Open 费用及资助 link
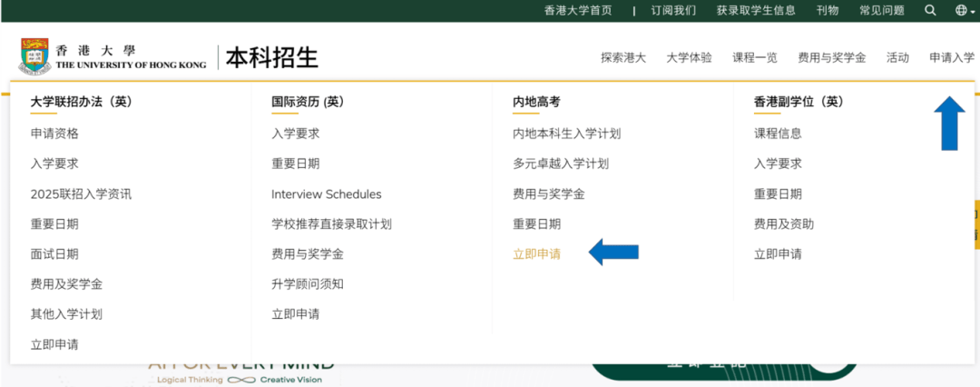The height and width of the screenshot is (387, 980). (784, 224)
